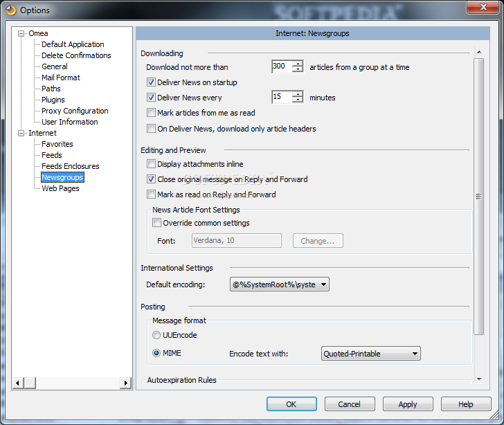Image resolution: width=504 pixels, height=425 pixels.
Task: Open Feeds Enclosures settings
Action: pyautogui.click(x=71, y=167)
